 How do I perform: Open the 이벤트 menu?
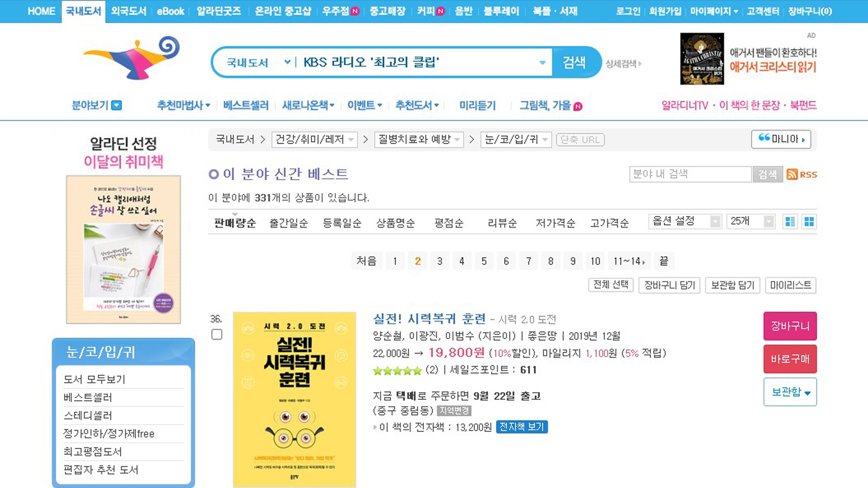click(x=365, y=105)
